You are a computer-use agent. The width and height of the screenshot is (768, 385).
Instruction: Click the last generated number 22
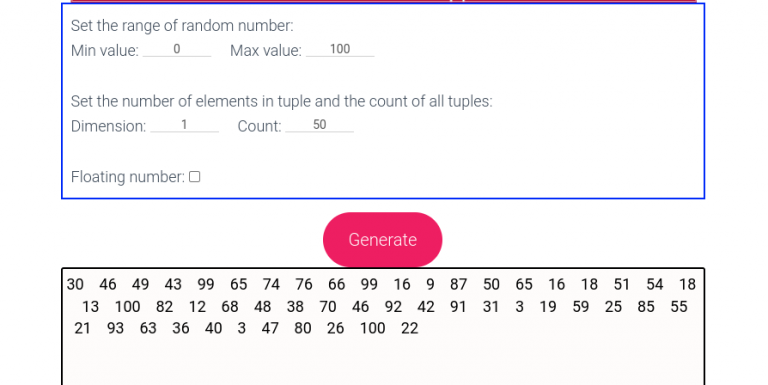pos(409,328)
